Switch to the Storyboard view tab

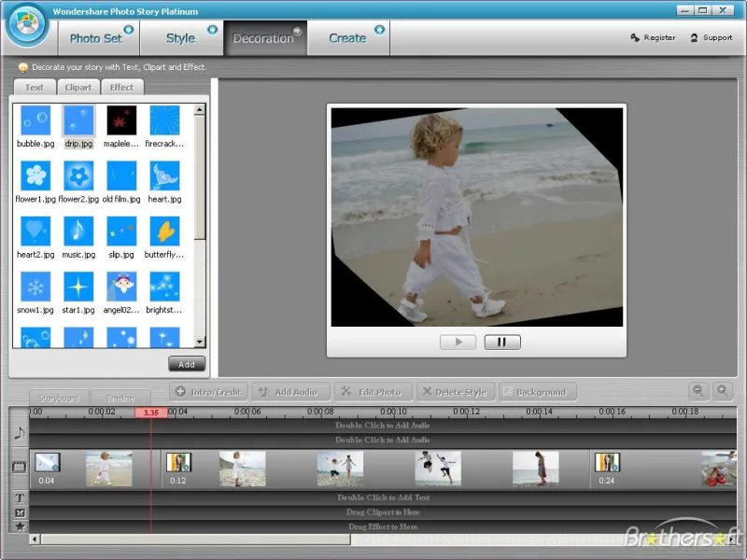click(59, 399)
